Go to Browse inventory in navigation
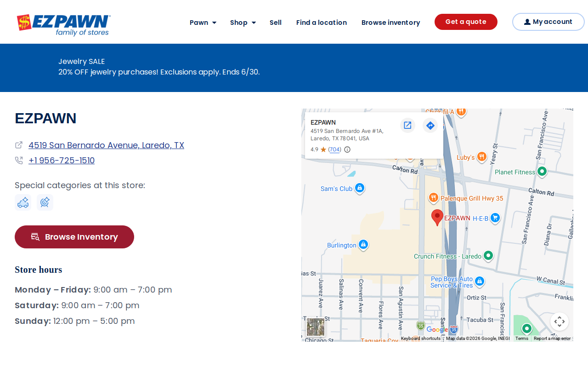Viewport: 588px width, 368px height. point(391,23)
